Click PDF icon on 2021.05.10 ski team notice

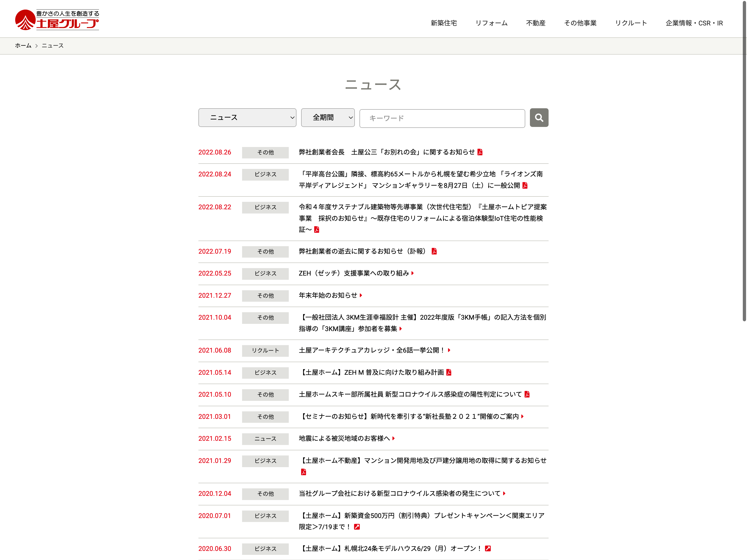[527, 394]
